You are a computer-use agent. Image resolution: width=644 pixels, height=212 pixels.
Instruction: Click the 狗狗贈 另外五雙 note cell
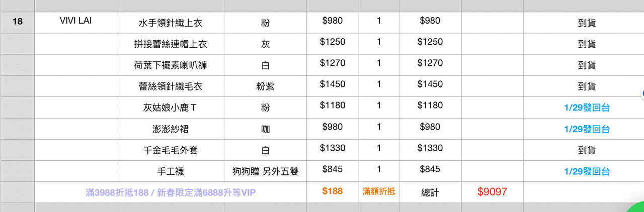coord(265,171)
